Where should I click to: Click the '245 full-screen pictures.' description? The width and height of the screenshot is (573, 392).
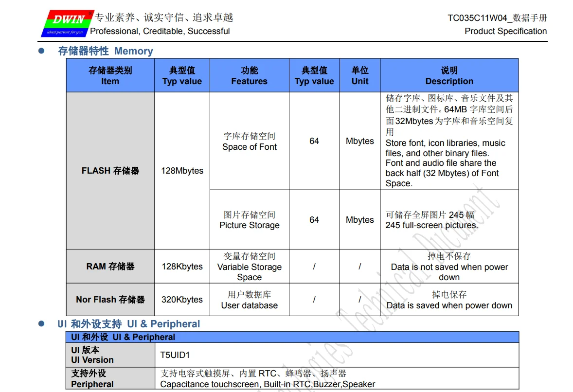click(431, 225)
